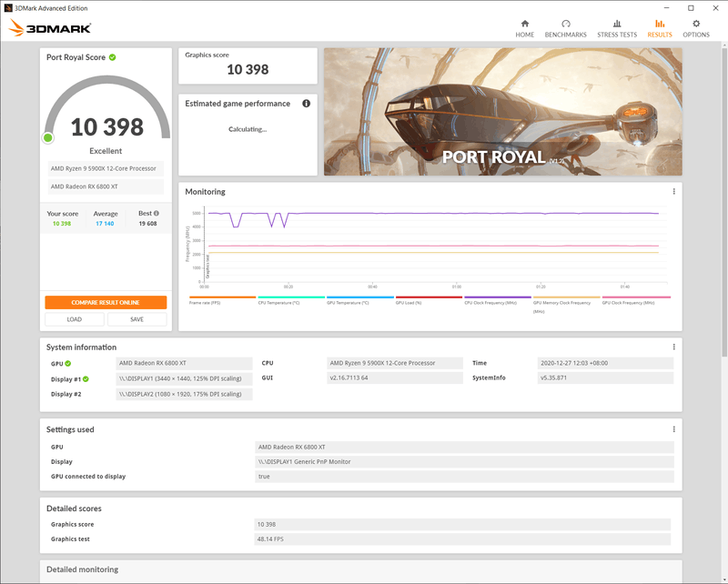Minimize the 3DMark window
Screen dimensions: 728x584
click(667, 8)
